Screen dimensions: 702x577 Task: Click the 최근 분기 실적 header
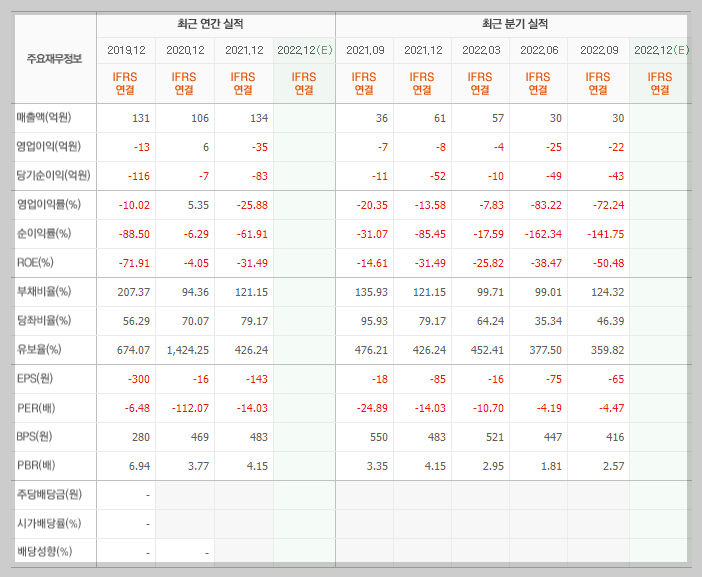pos(515,24)
